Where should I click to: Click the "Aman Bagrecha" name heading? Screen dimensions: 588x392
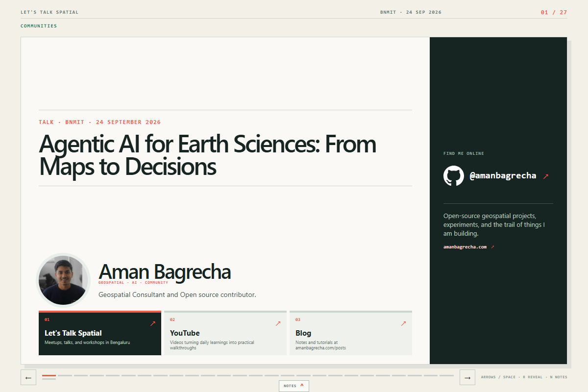tap(165, 271)
